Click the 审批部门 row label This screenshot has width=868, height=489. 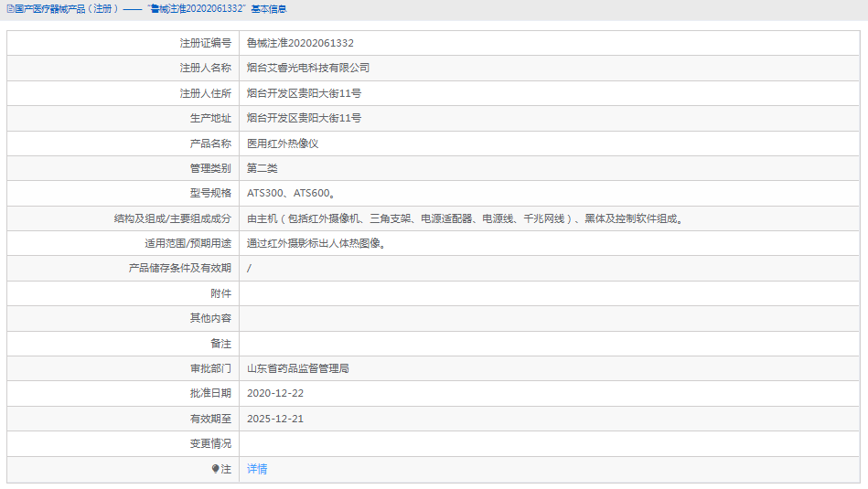pyautogui.click(x=210, y=369)
